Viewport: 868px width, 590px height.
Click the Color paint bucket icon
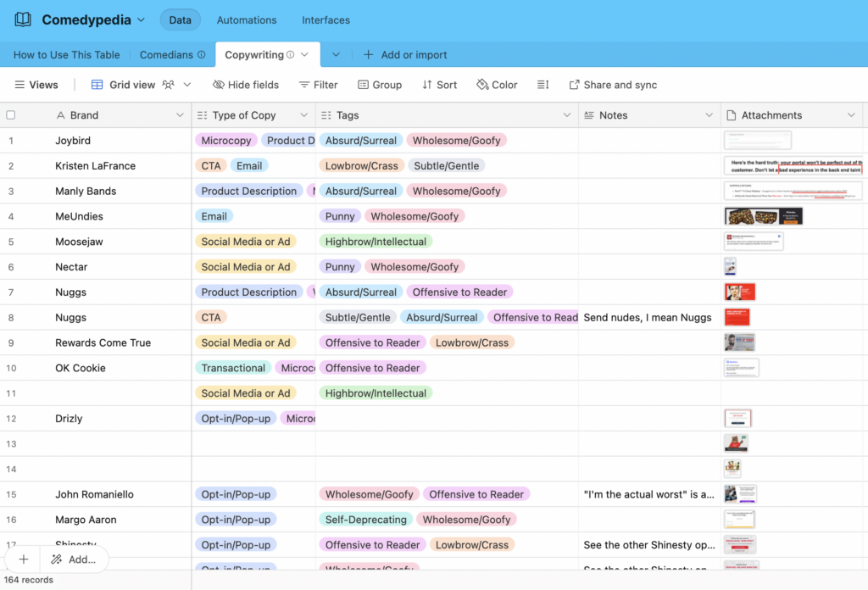(x=482, y=85)
